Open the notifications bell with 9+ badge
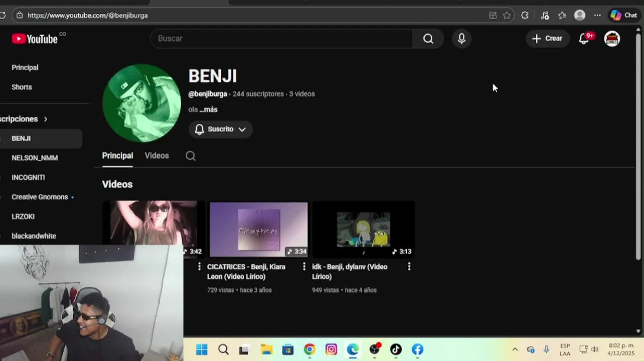This screenshot has width=644, height=361. click(584, 39)
